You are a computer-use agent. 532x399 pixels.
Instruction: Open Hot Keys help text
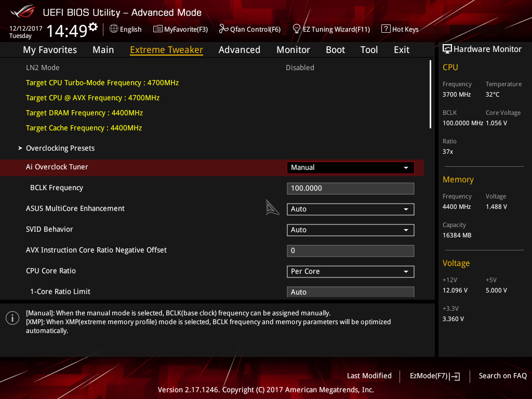[x=405, y=29]
